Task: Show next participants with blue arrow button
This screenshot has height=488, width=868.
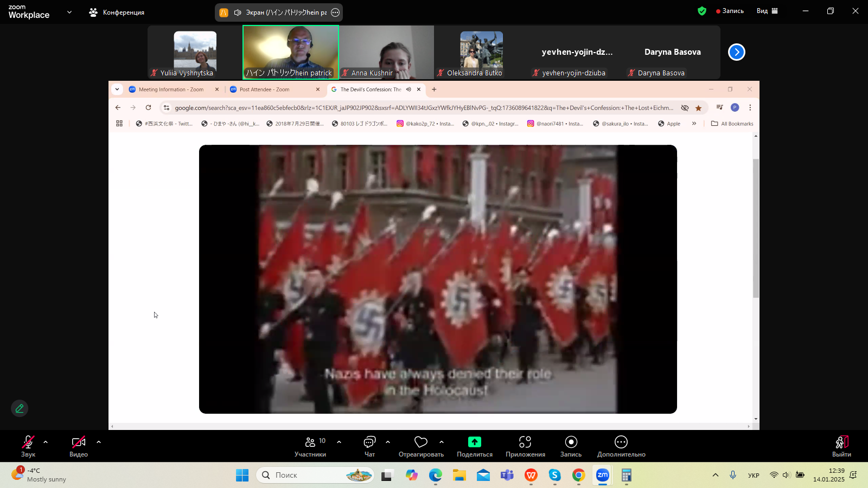Action: click(736, 52)
